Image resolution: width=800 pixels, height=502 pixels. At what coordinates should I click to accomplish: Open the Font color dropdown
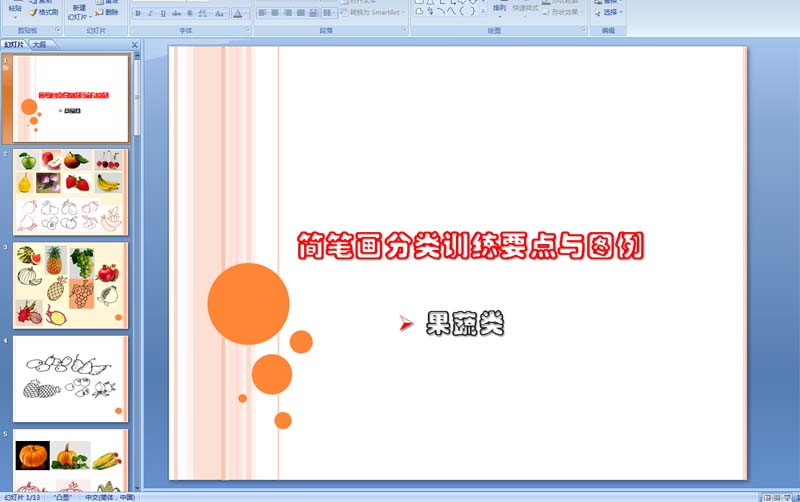(242, 14)
